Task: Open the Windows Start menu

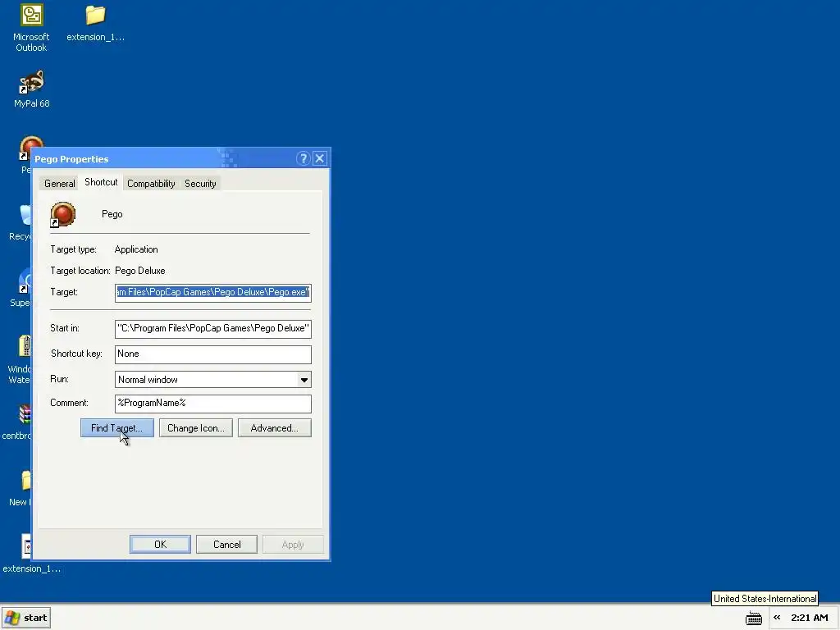Action: click(26, 618)
